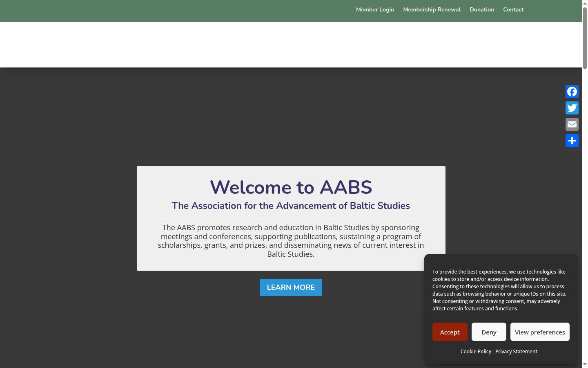The width and height of the screenshot is (588, 368).
Task: Click the page vertical scrollbar thumb
Action: pyautogui.click(x=585, y=38)
